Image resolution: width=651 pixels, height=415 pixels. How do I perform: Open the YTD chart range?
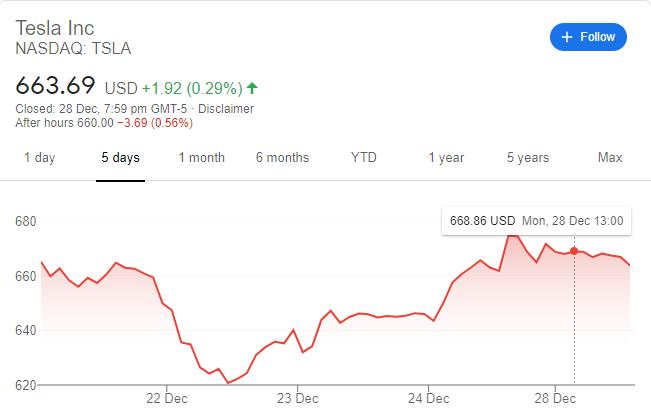pos(364,158)
